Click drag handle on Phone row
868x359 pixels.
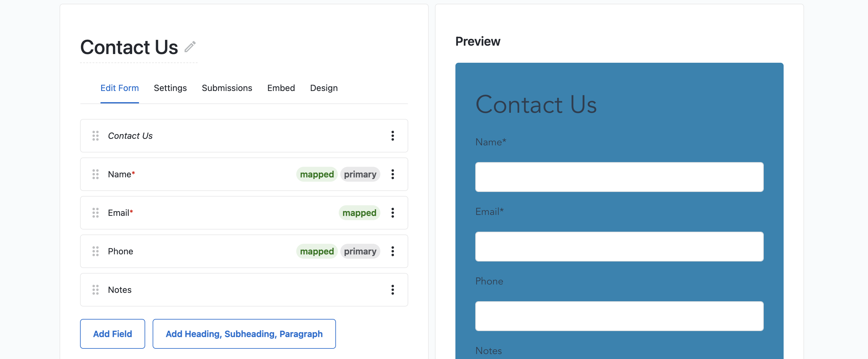tap(95, 251)
